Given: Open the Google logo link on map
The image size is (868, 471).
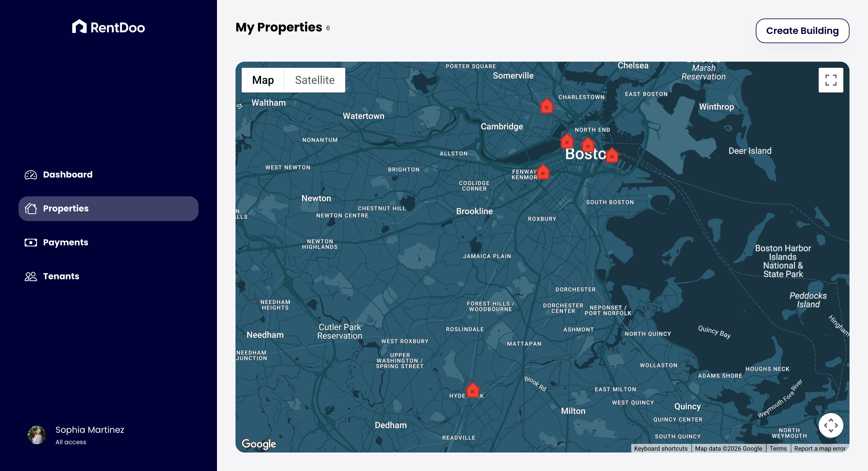Looking at the screenshot, I should (x=259, y=444).
